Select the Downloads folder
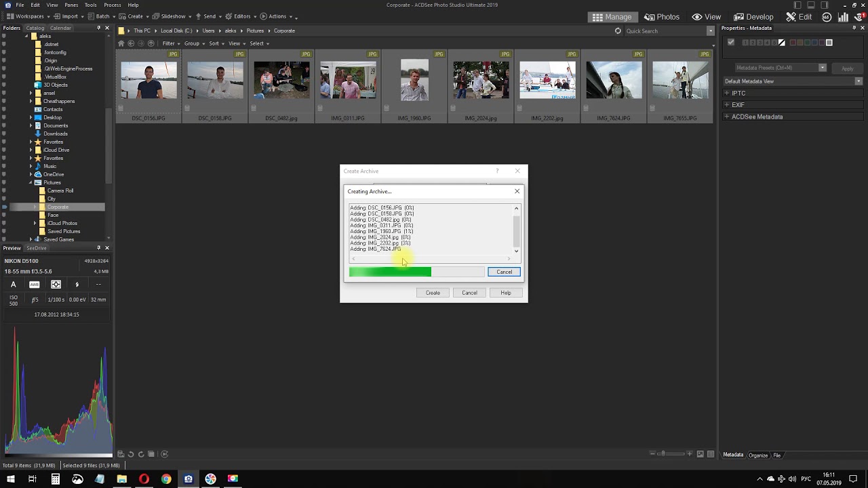The height and width of the screenshot is (488, 868). point(56,134)
